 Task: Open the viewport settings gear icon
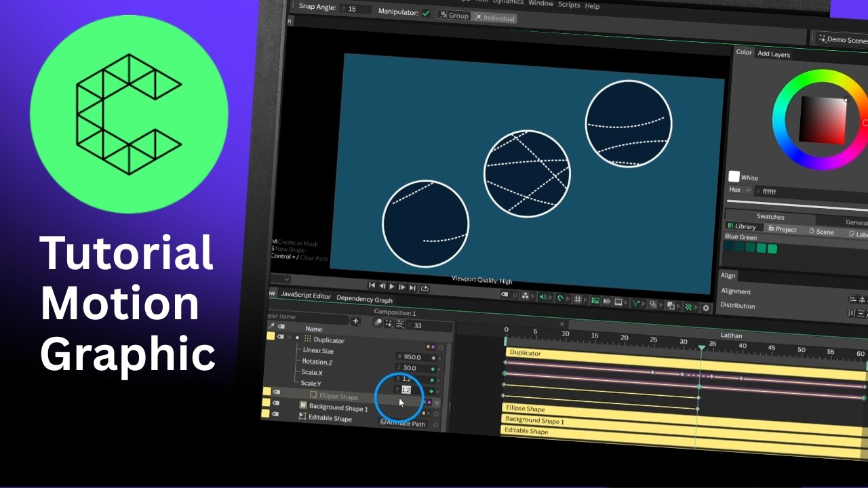click(x=706, y=308)
